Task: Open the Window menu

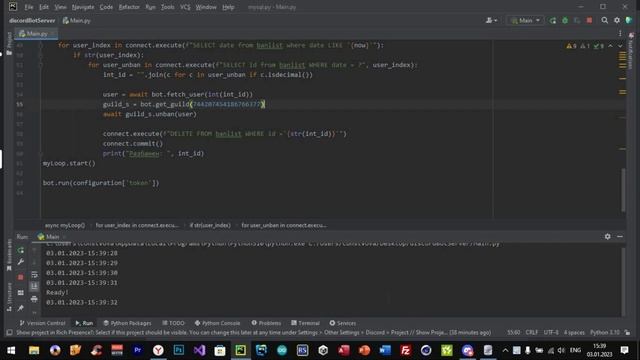Action: pyautogui.click(x=206, y=7)
